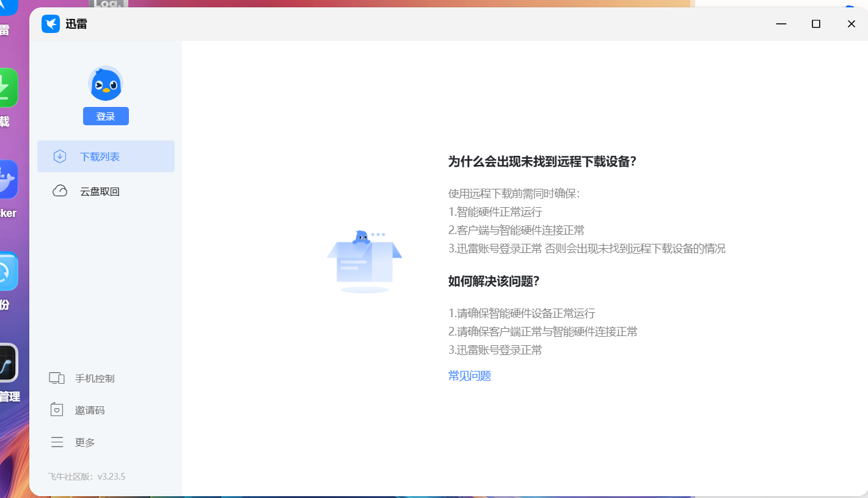The height and width of the screenshot is (498, 868).
Task: Open 云盘取回 in the sidebar
Action: [106, 191]
